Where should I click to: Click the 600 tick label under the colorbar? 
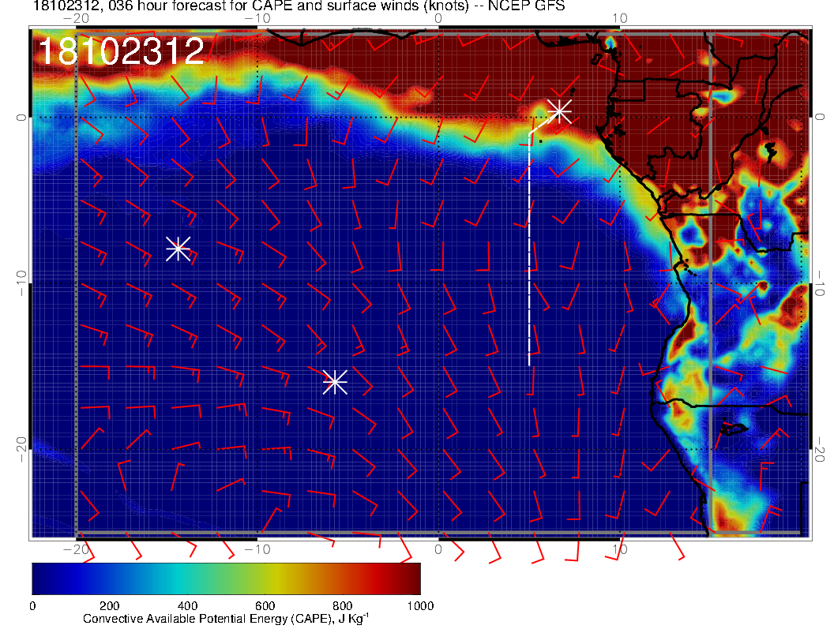[265, 606]
